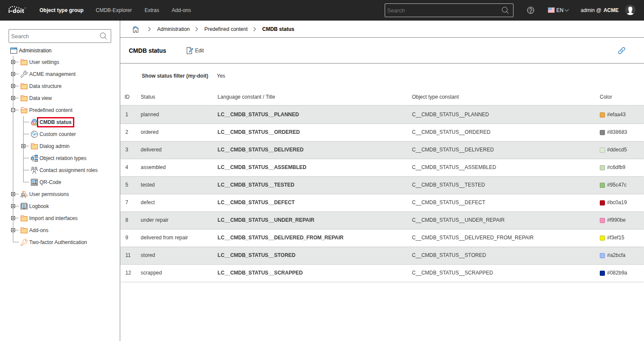Click the Import and interfaces folder icon
The image size is (644, 341).
pos(24,218)
